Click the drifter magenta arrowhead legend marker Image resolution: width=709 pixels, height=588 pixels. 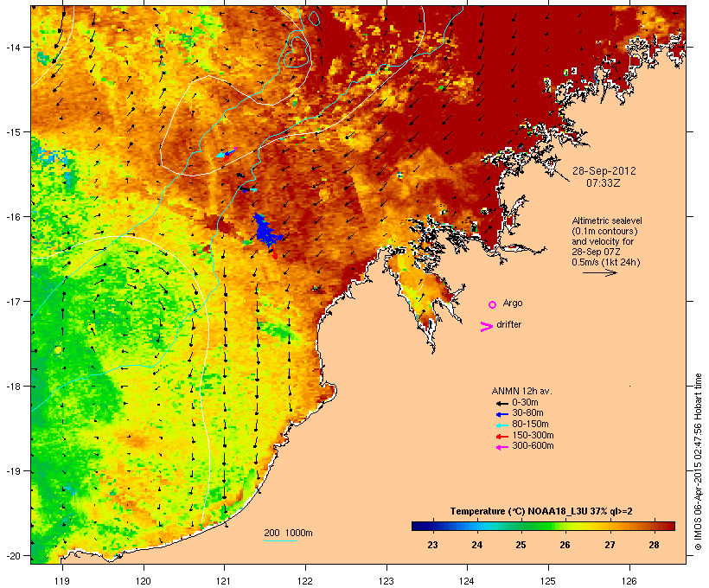pyautogui.click(x=487, y=327)
